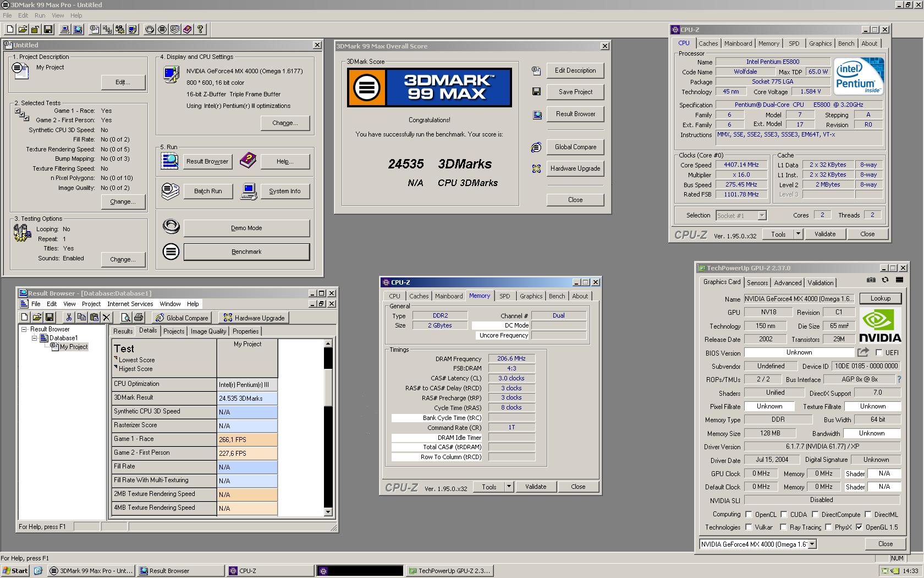The image size is (924, 578).
Task: Click the GPU-Z refresh icon
Action: [x=885, y=280]
